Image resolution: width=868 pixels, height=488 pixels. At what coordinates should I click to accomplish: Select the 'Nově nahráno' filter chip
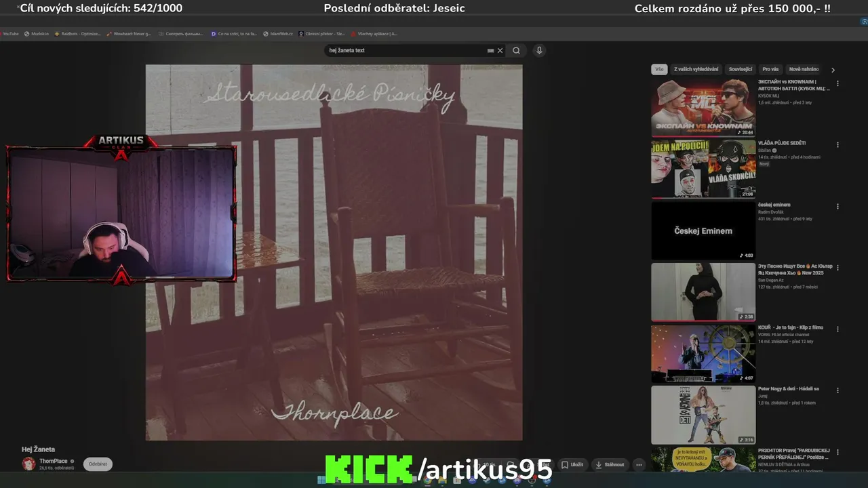pyautogui.click(x=804, y=69)
